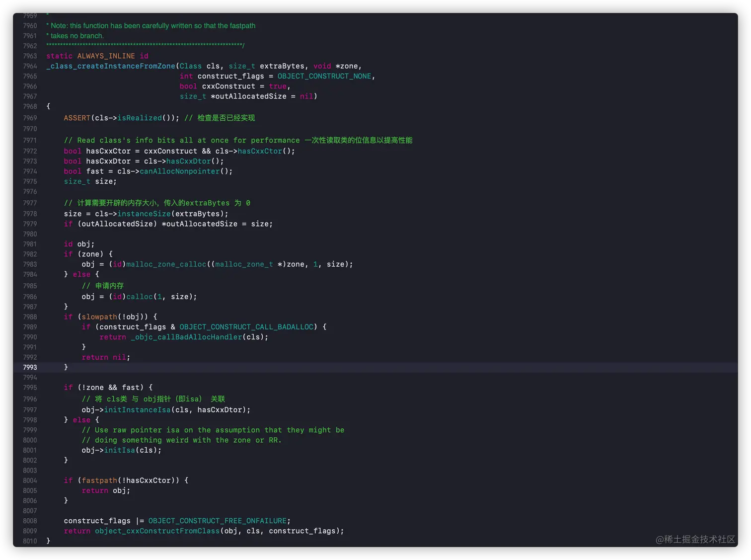Click the extraBytes 为 0 comment
This screenshot has height=560, width=751.
157,203
